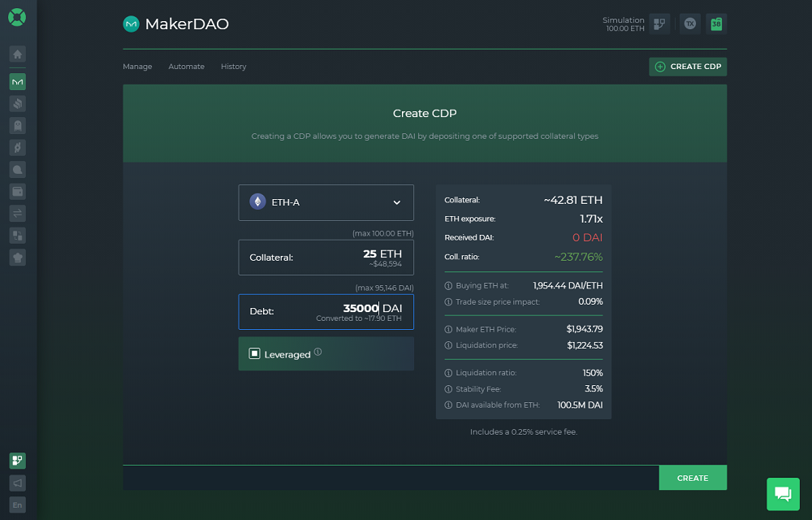Click info icon beside Stability Fee
Screen dimensions: 812x520
tap(448, 389)
